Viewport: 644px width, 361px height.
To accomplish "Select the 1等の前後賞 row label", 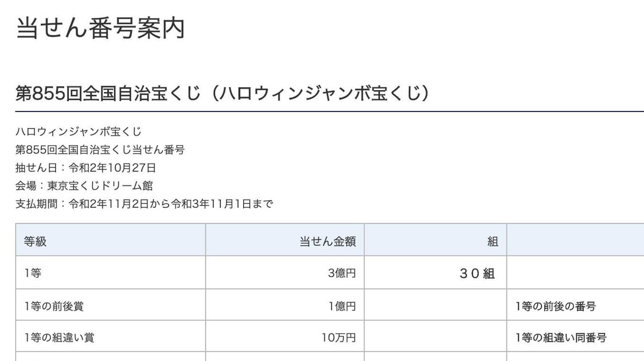I will pyautogui.click(x=54, y=306).
